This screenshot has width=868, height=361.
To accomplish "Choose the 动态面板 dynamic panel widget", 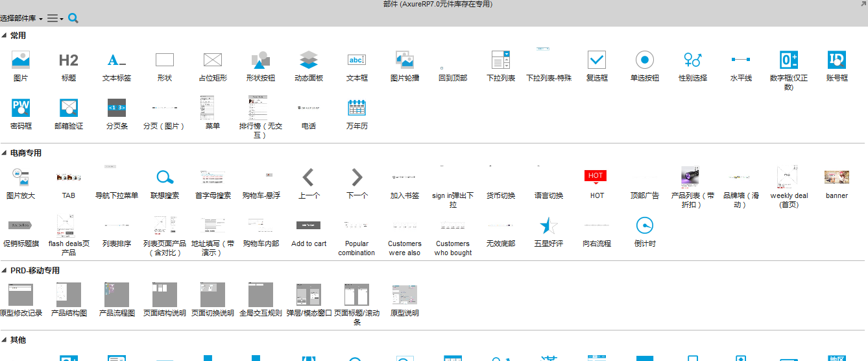I will tap(309, 60).
